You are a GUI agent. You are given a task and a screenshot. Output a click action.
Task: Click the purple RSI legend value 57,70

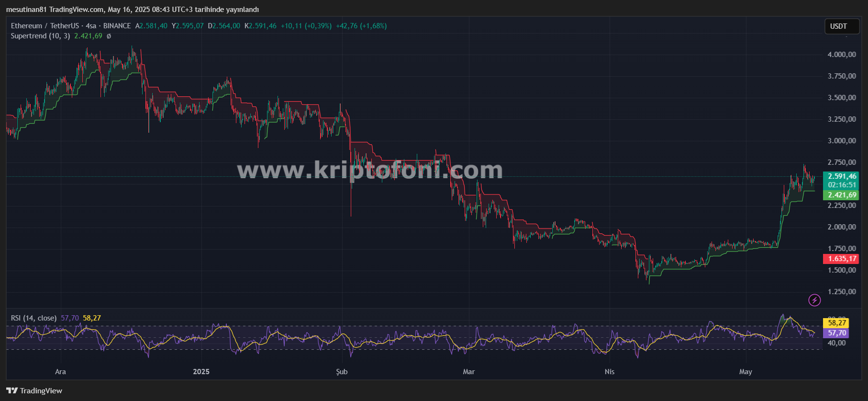tap(70, 318)
